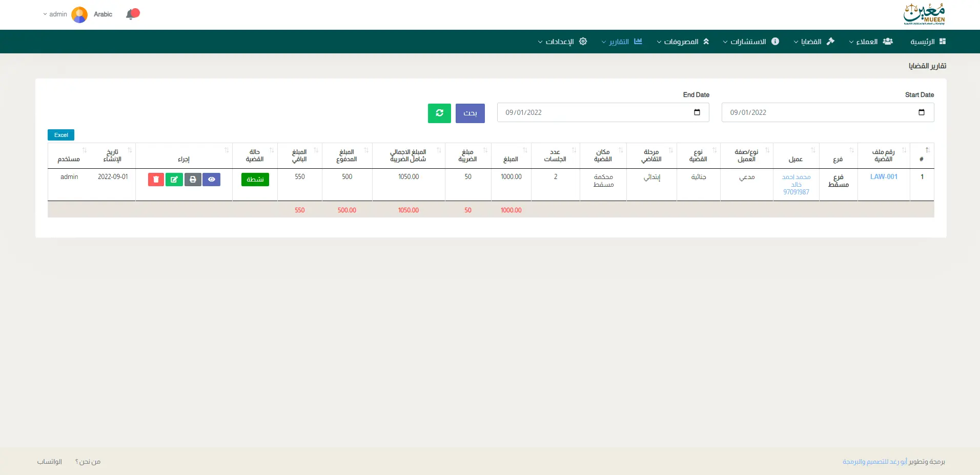Print case LAW-001 with the printer icon

pyautogui.click(x=193, y=180)
